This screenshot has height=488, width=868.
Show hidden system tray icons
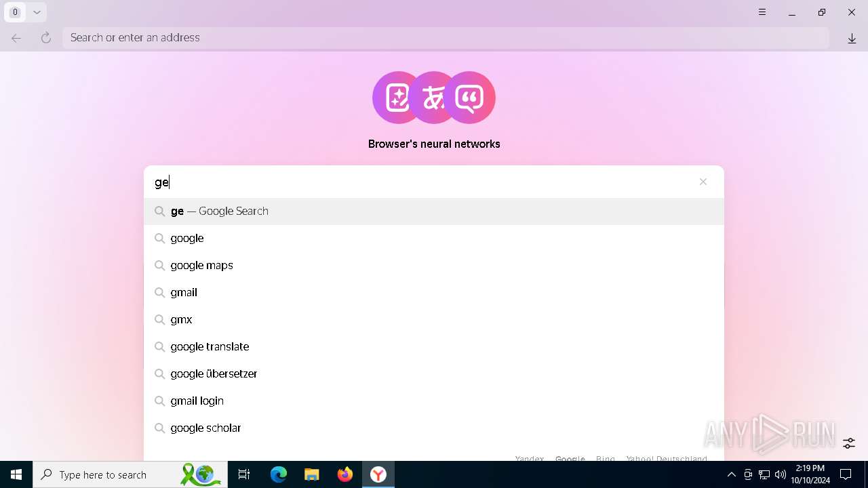(x=731, y=474)
